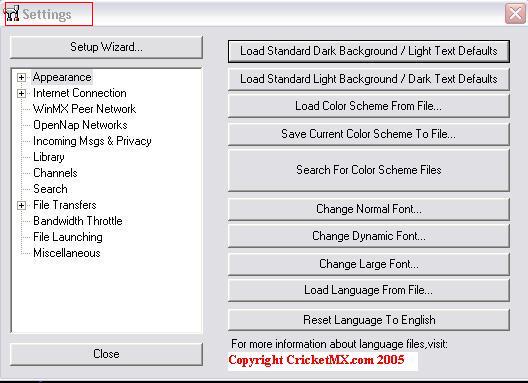Select Internet Connection in the tree
This screenshot has width=528, height=383.
pyautogui.click(x=80, y=93)
